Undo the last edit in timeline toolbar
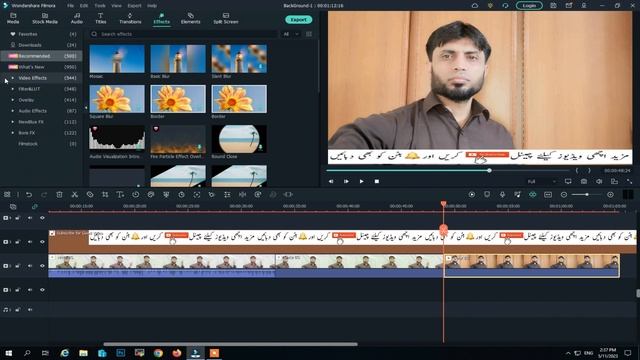640x360 pixels. 29,195
